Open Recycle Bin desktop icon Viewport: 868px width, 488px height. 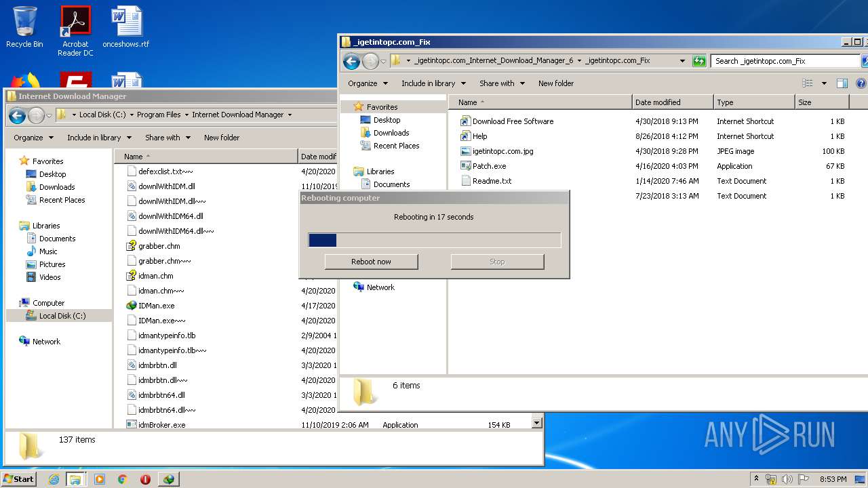[24, 27]
